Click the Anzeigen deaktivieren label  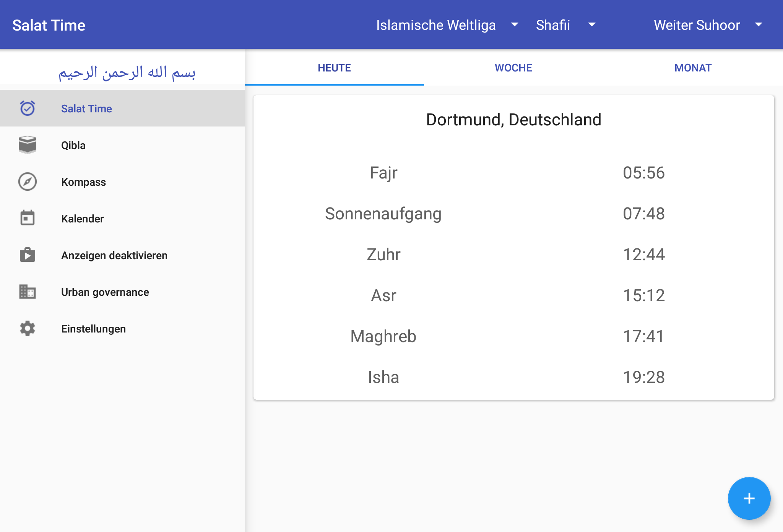[x=114, y=255]
